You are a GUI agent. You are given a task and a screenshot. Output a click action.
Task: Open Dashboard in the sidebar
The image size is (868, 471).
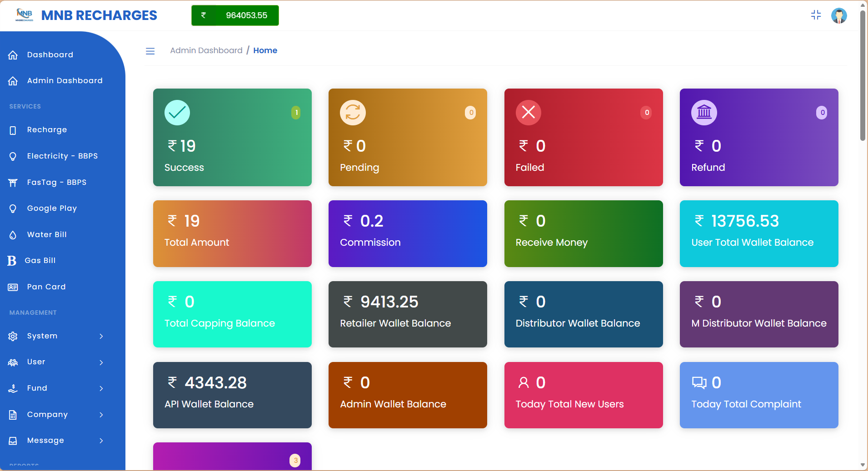(50, 55)
